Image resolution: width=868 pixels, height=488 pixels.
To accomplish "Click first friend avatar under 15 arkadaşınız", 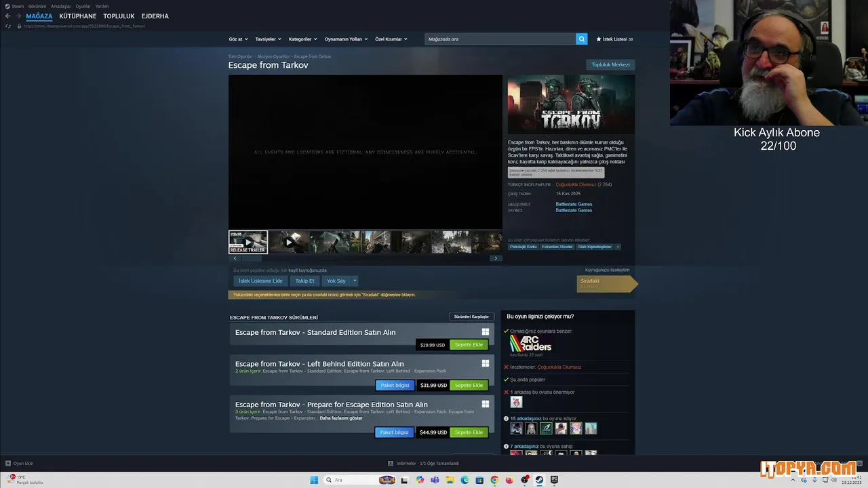I will 516,428.
